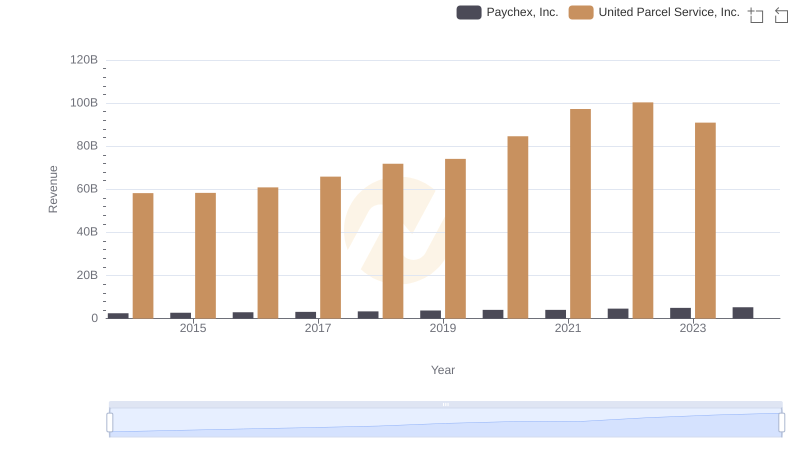Viewport: 800px width, 461px height.
Task: Click the 2017 x-axis tick label
Action: tap(318, 329)
